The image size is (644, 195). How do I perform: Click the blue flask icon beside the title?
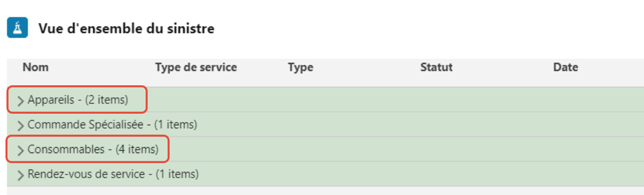17,28
